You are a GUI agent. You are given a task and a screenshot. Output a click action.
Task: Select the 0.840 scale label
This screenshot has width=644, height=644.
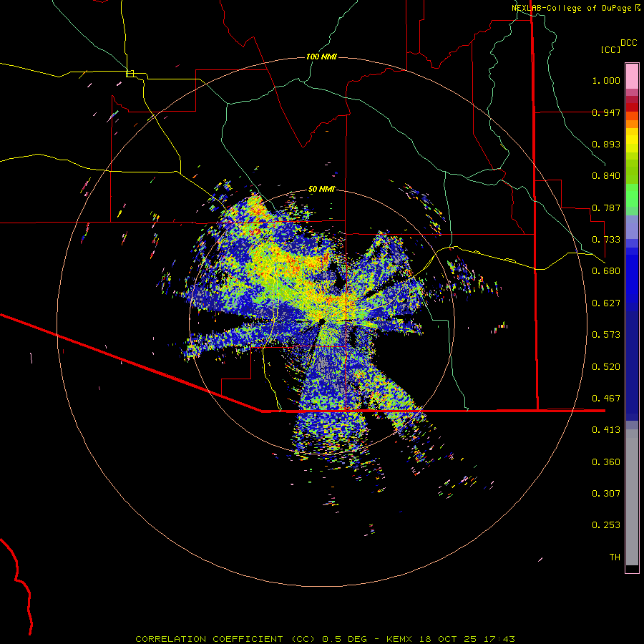point(606,176)
